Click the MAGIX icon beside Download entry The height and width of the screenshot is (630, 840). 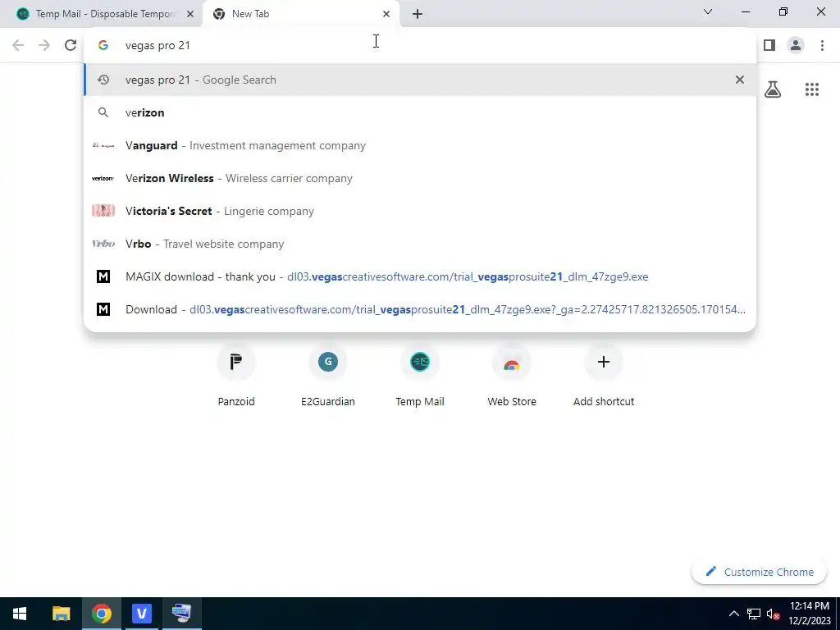click(x=103, y=309)
